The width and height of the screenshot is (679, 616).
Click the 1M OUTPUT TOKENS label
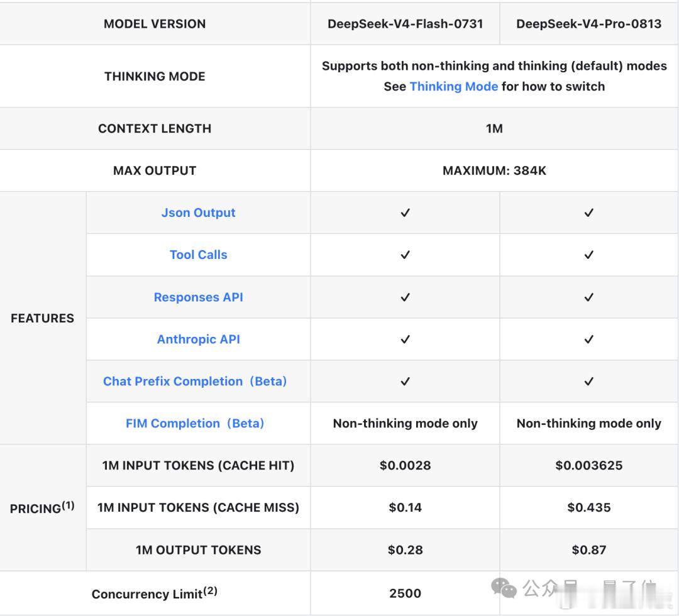[x=198, y=550]
